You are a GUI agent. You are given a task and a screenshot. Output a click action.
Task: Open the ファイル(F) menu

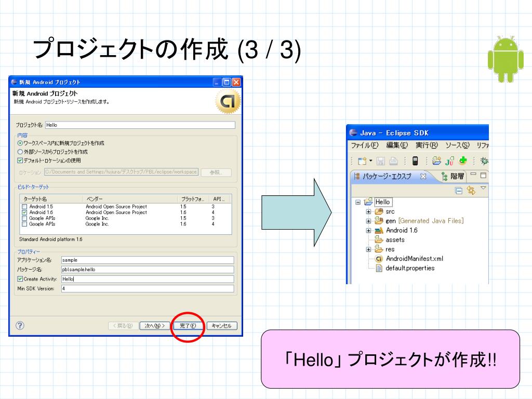click(365, 145)
